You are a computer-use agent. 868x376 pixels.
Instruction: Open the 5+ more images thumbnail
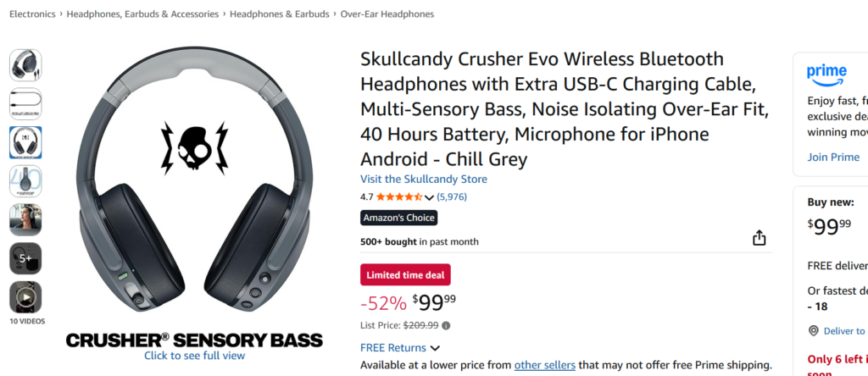pos(25,258)
